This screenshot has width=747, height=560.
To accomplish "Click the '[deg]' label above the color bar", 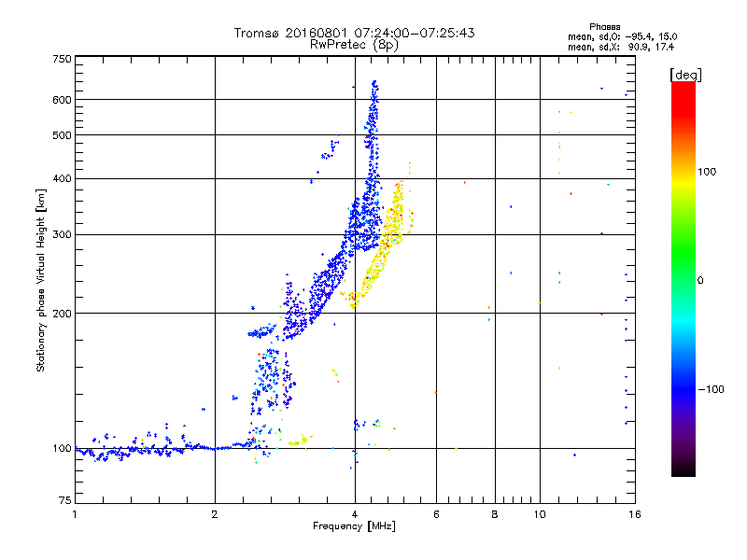I will 685,76.
